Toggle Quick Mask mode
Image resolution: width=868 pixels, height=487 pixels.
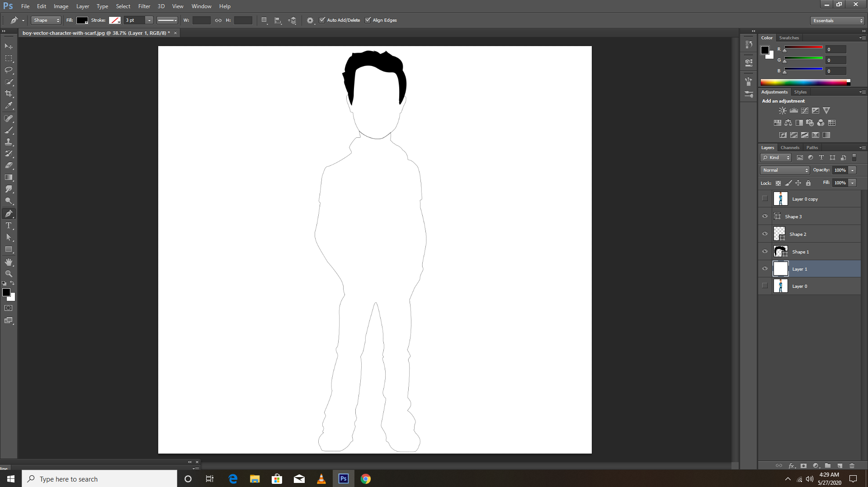[x=9, y=308]
